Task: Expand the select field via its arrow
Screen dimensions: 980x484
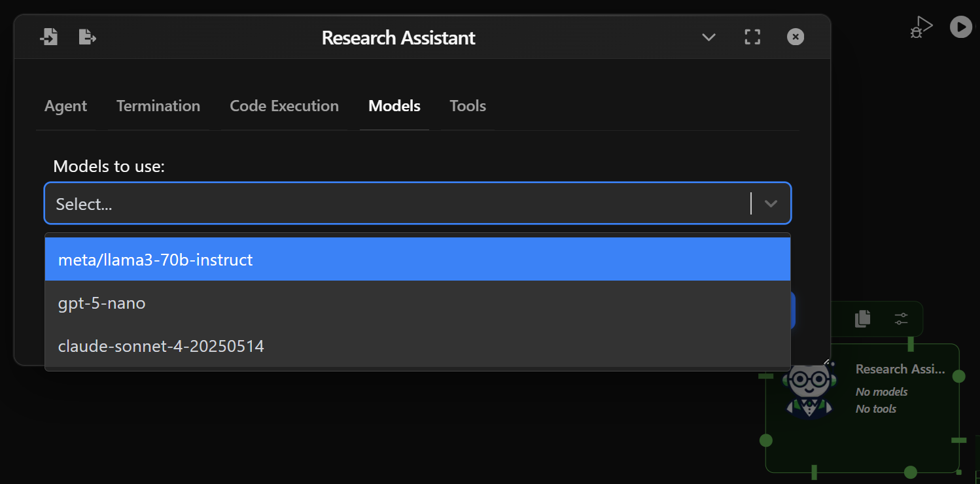Action: pyautogui.click(x=771, y=203)
